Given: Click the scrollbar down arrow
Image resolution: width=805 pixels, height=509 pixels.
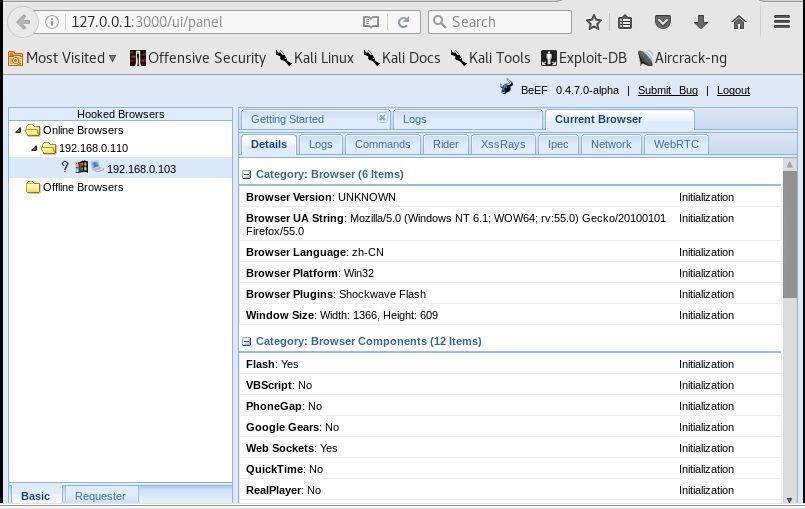Looking at the screenshot, I should click(790, 500).
